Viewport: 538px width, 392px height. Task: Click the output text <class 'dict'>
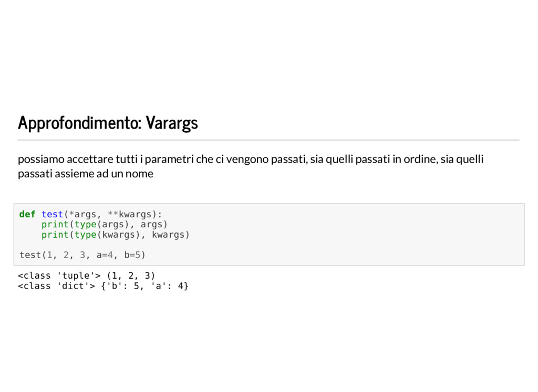point(57,286)
